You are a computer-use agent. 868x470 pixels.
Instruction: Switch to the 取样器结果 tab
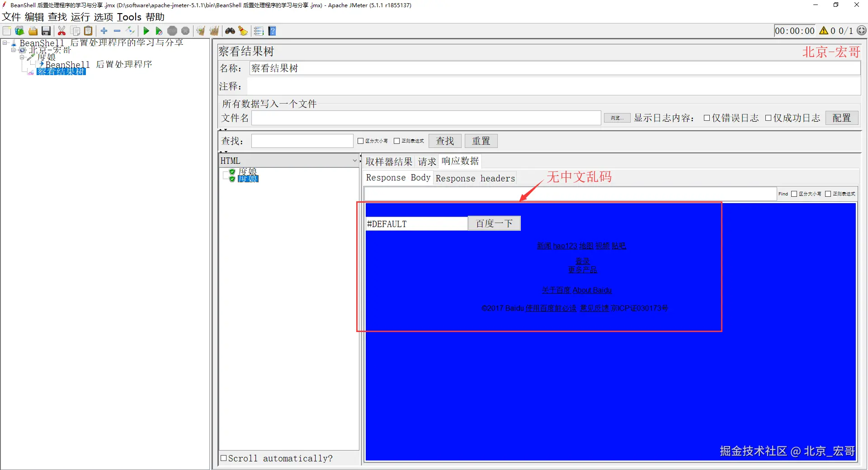(x=389, y=161)
